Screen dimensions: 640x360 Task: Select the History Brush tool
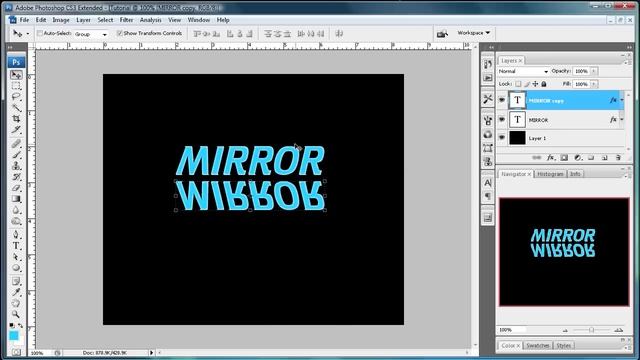(x=16, y=177)
